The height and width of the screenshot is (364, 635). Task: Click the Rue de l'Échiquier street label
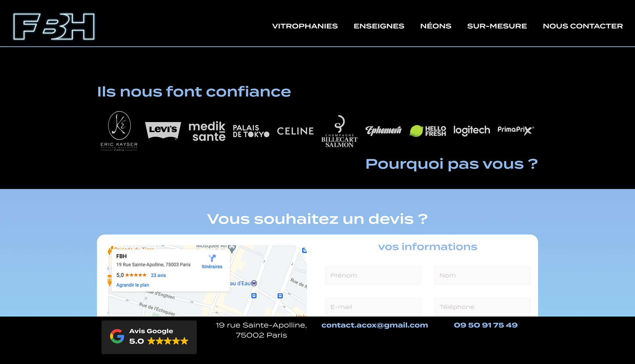tap(157, 309)
